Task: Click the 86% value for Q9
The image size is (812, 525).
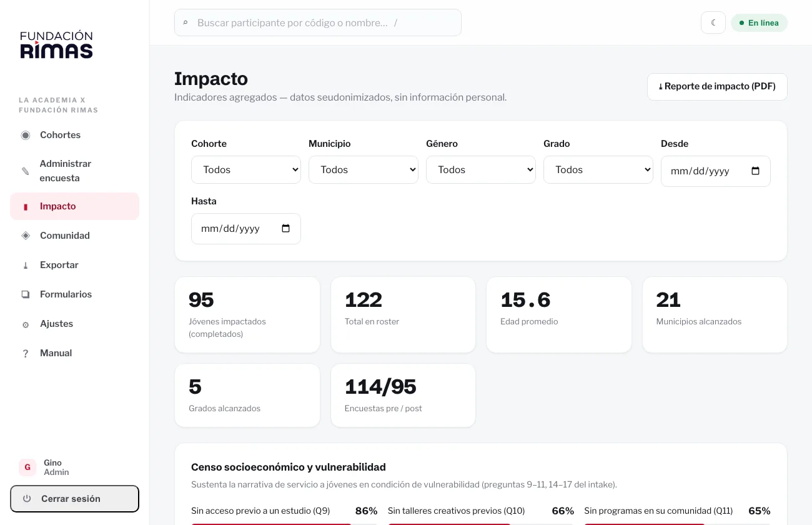Action: coord(366,511)
